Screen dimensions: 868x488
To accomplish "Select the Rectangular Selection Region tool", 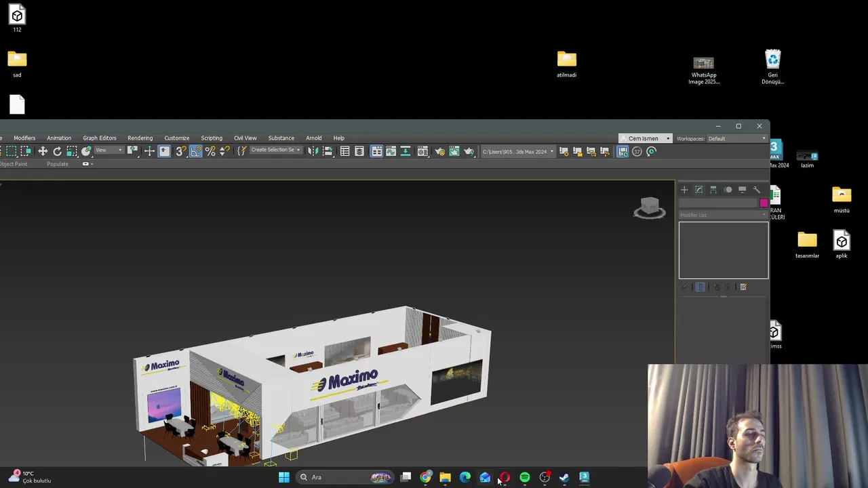I will tap(12, 151).
